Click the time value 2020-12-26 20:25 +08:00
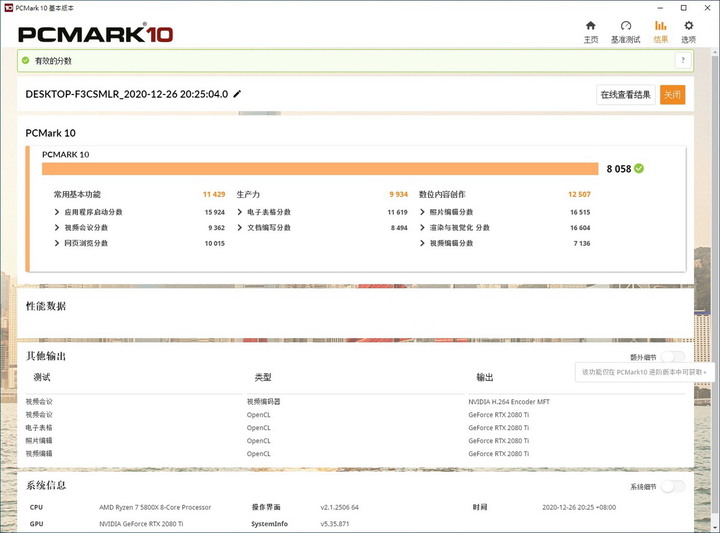This screenshot has width=720, height=533. [579, 507]
